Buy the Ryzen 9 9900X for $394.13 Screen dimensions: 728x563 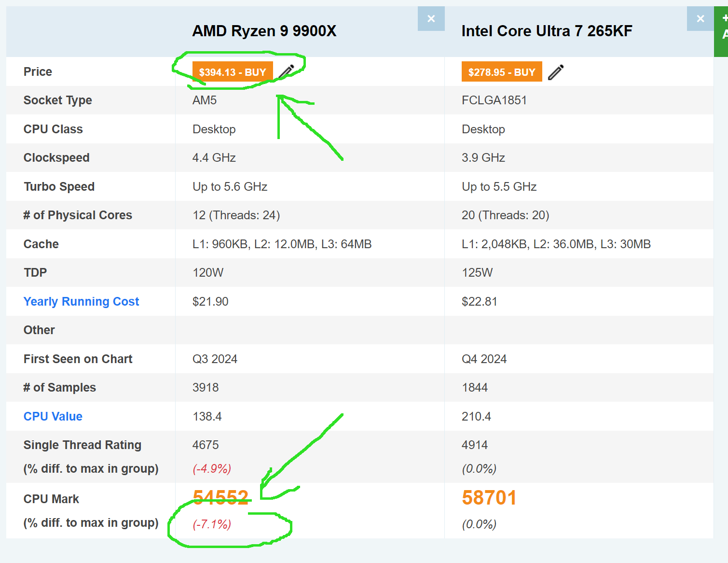tap(233, 72)
